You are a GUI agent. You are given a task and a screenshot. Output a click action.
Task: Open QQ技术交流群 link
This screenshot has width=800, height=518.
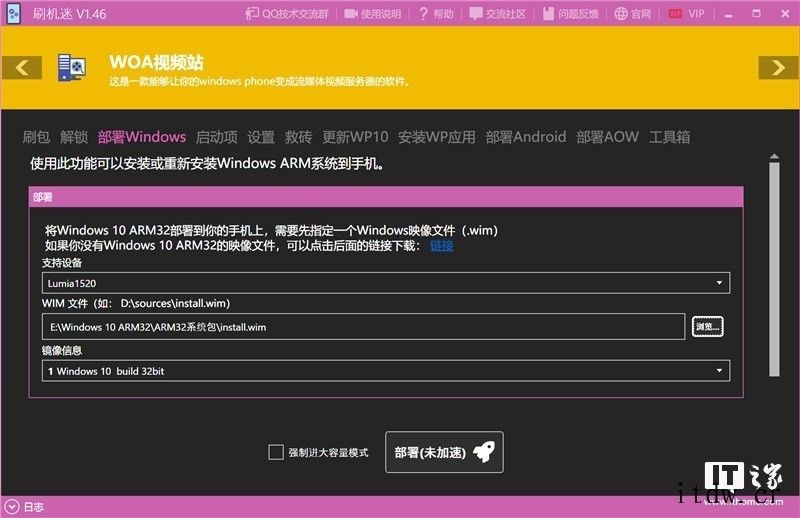287,14
